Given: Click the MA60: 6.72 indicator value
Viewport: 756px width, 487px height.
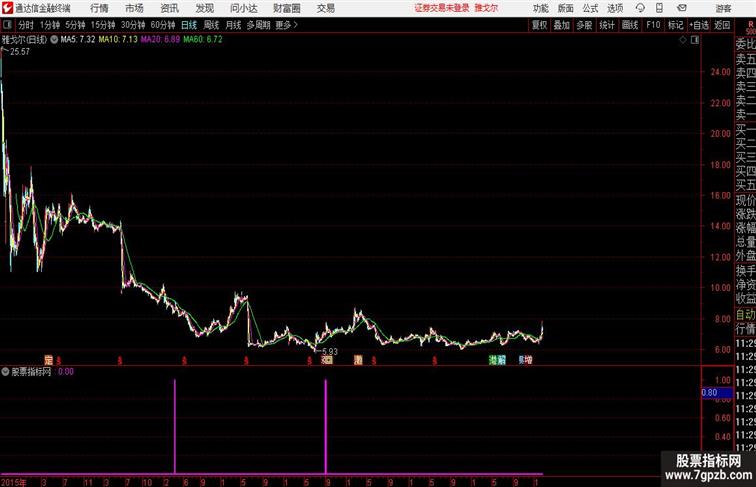Looking at the screenshot, I should 203,40.
